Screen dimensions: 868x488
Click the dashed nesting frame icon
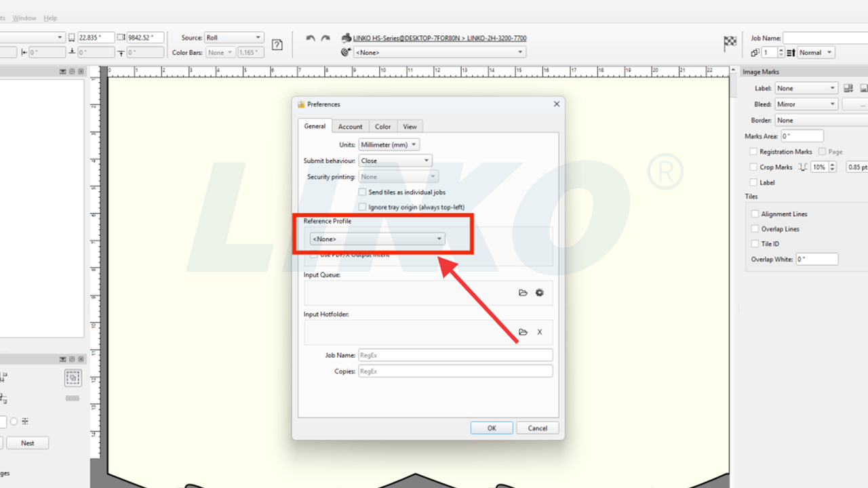point(73,378)
